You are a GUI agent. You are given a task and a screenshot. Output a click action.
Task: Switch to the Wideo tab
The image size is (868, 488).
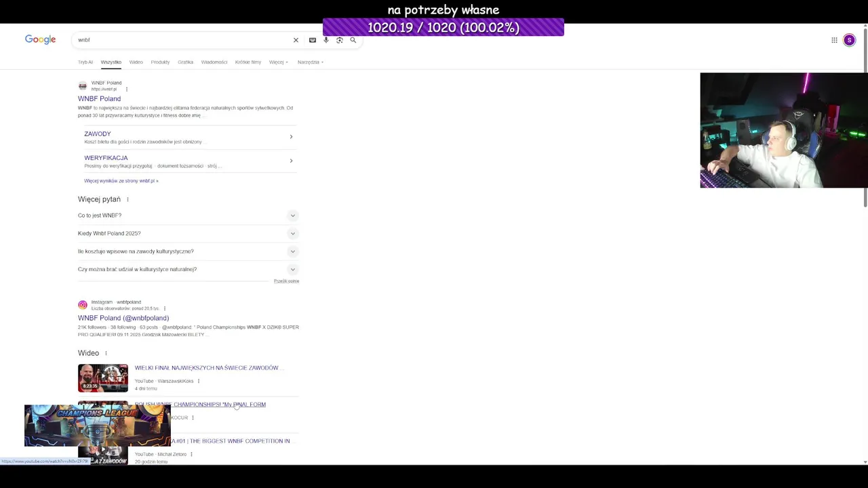click(x=136, y=62)
